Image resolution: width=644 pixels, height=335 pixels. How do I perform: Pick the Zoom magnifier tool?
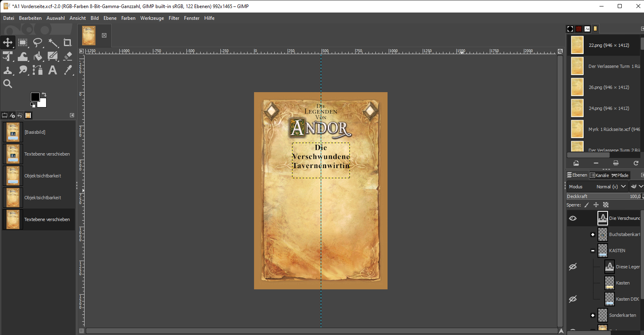8,84
